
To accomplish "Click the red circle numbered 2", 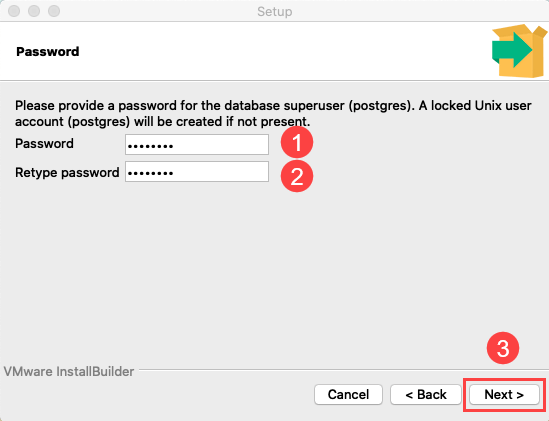I will [x=297, y=176].
